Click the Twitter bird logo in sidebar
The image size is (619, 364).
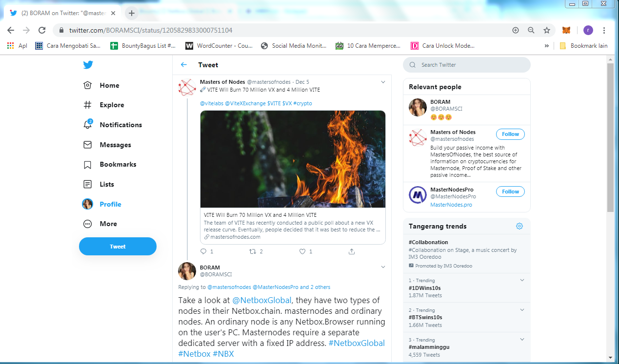(88, 65)
